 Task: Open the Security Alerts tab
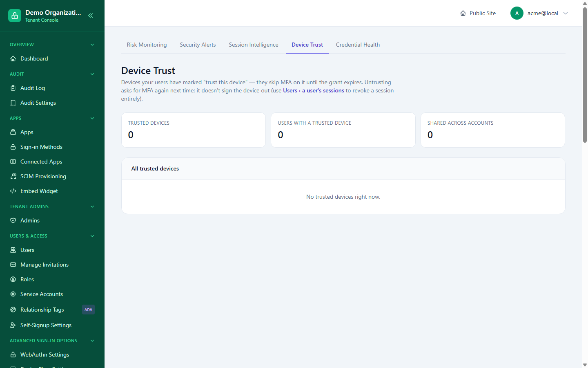pyautogui.click(x=198, y=45)
